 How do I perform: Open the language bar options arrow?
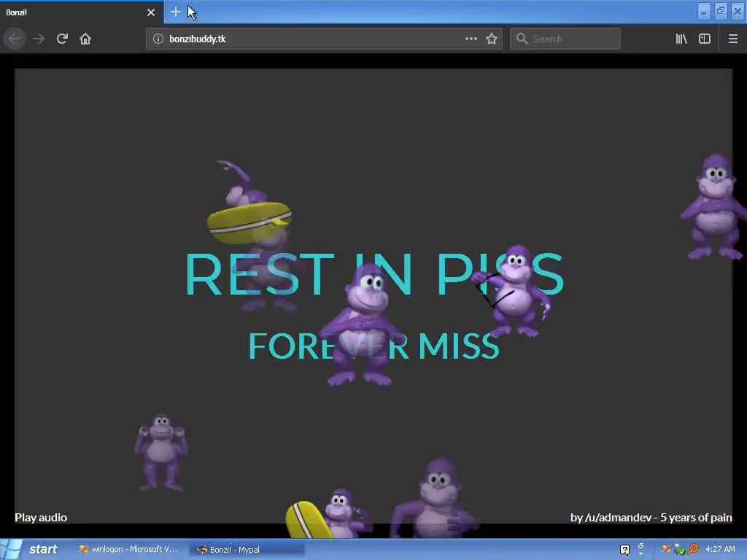[x=640, y=554]
